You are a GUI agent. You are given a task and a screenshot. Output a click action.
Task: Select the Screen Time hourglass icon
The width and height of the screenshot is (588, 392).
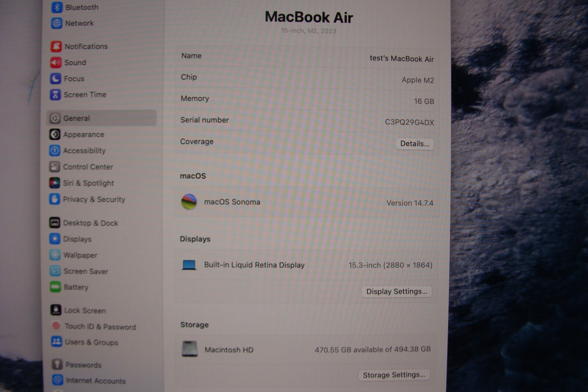55,95
